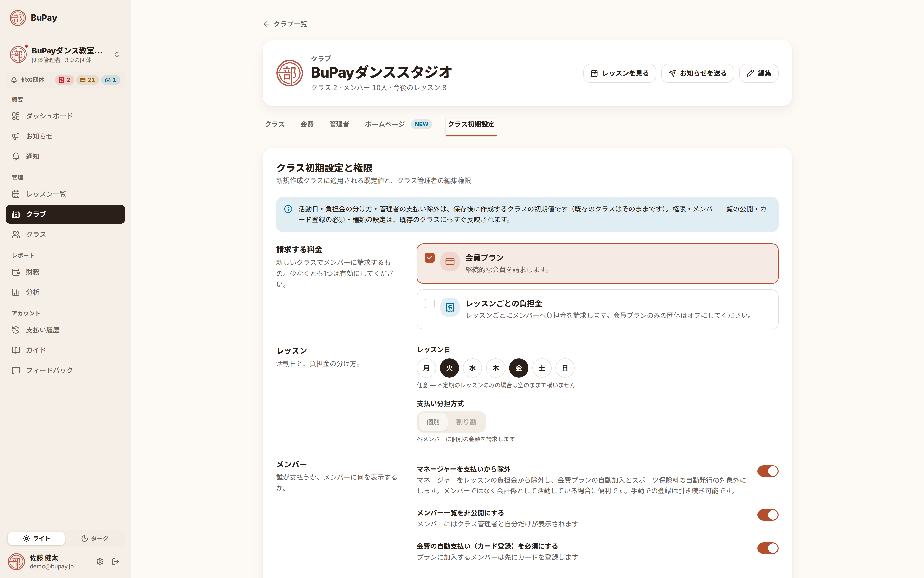The height and width of the screenshot is (578, 924).
Task: Switch theme to ライト
Action: click(x=36, y=538)
